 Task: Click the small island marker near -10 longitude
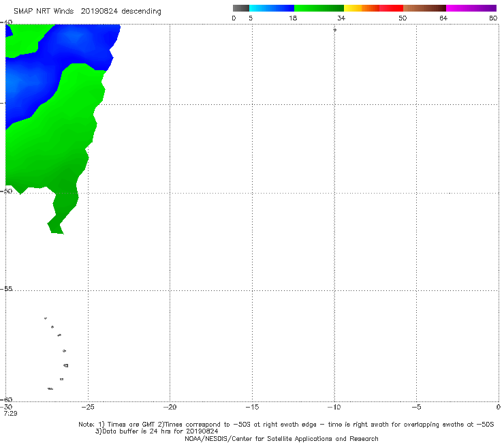[x=334, y=30]
